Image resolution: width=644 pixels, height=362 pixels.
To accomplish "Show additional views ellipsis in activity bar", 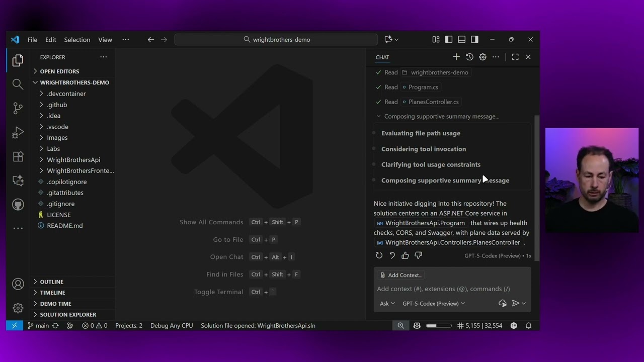I will [x=18, y=228].
